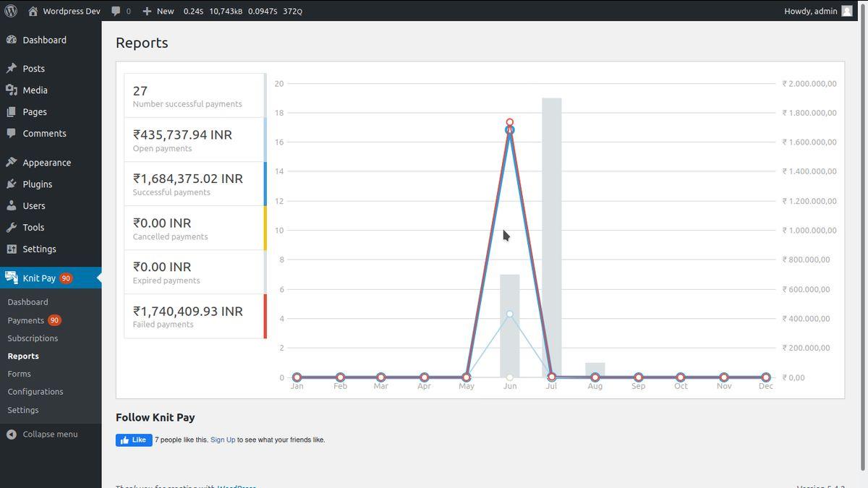Click the tall July bar in chart
Image resolution: width=868 pixels, height=488 pixels.
(552, 237)
